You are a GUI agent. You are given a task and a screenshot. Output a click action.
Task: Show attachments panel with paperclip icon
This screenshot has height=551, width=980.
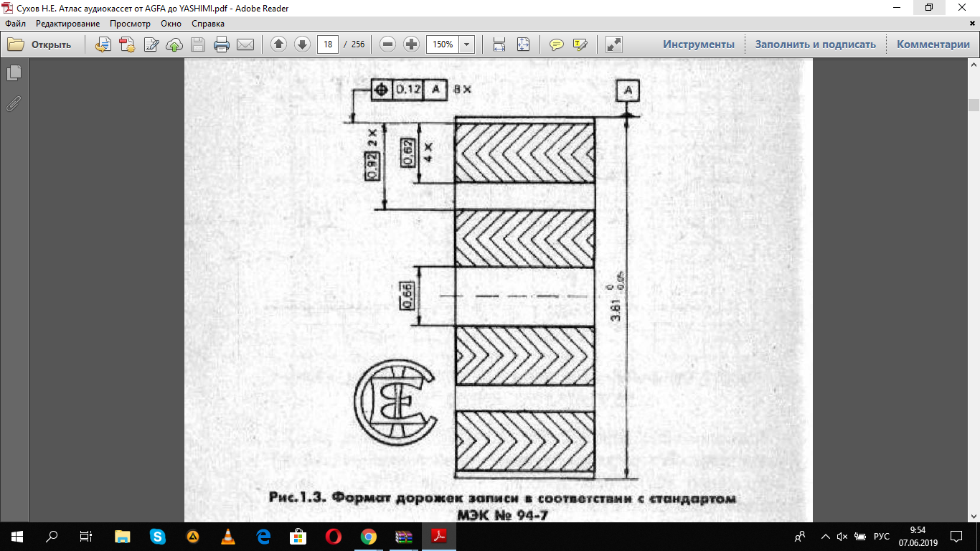[x=14, y=104]
